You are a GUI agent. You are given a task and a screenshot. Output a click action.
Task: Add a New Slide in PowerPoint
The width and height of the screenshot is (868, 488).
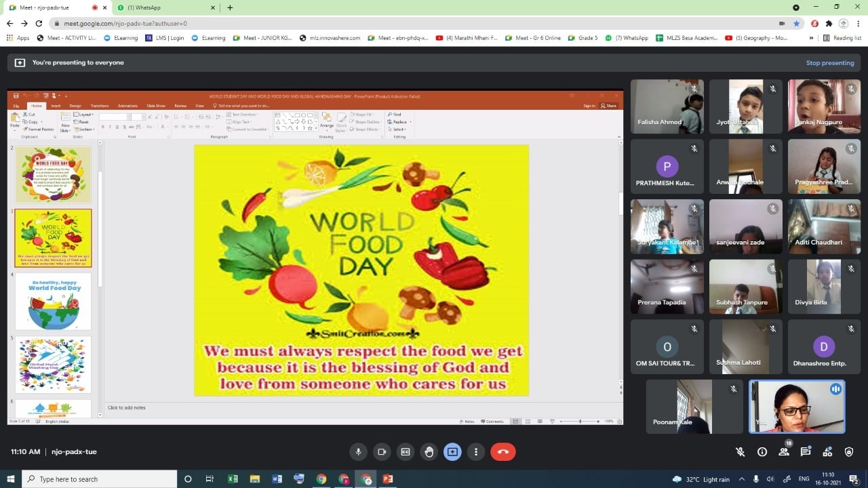pyautogui.click(x=66, y=121)
